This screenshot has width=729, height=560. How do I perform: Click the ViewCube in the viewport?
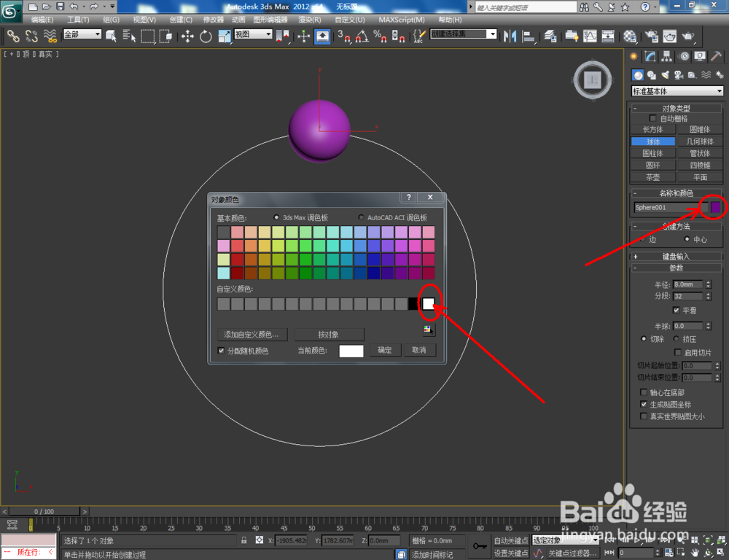pyautogui.click(x=592, y=80)
